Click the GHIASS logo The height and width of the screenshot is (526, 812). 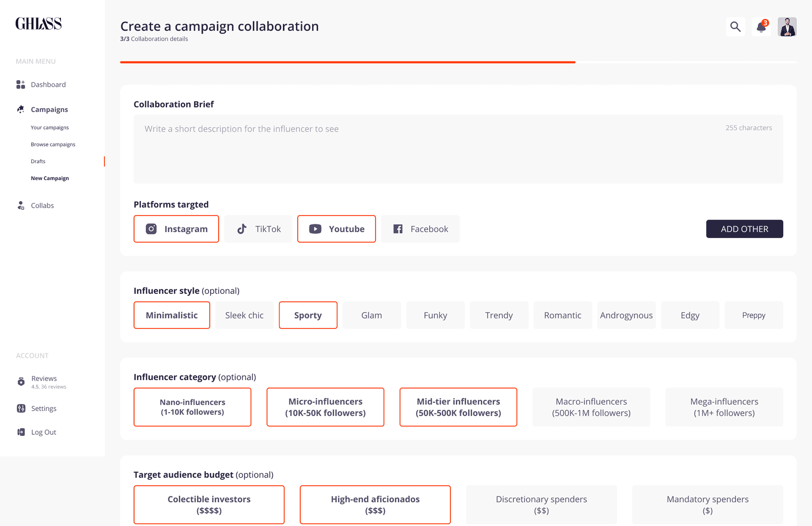click(x=38, y=24)
